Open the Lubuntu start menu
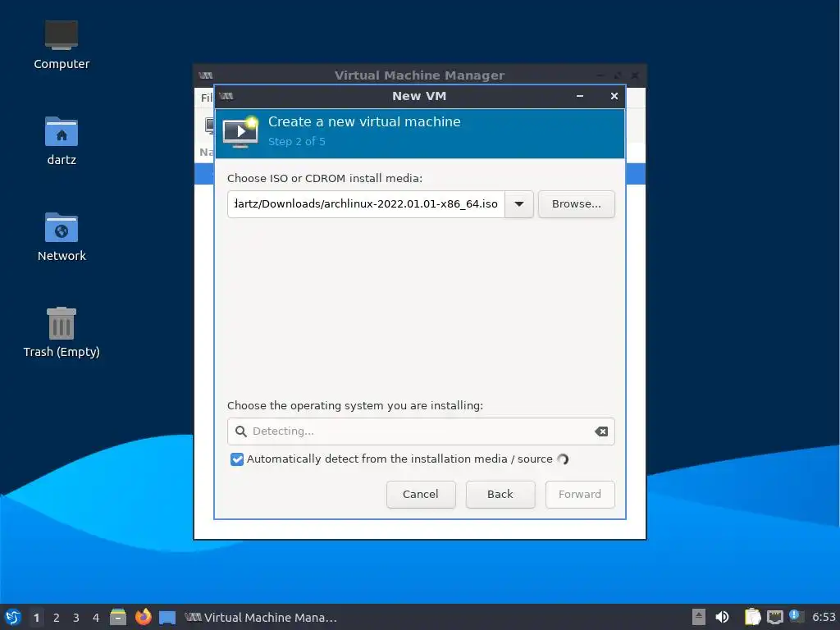The height and width of the screenshot is (630, 840). pyautogui.click(x=13, y=617)
